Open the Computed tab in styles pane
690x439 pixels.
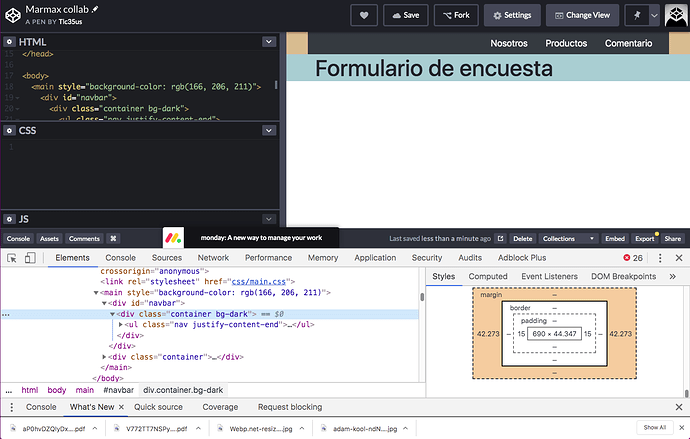click(488, 276)
